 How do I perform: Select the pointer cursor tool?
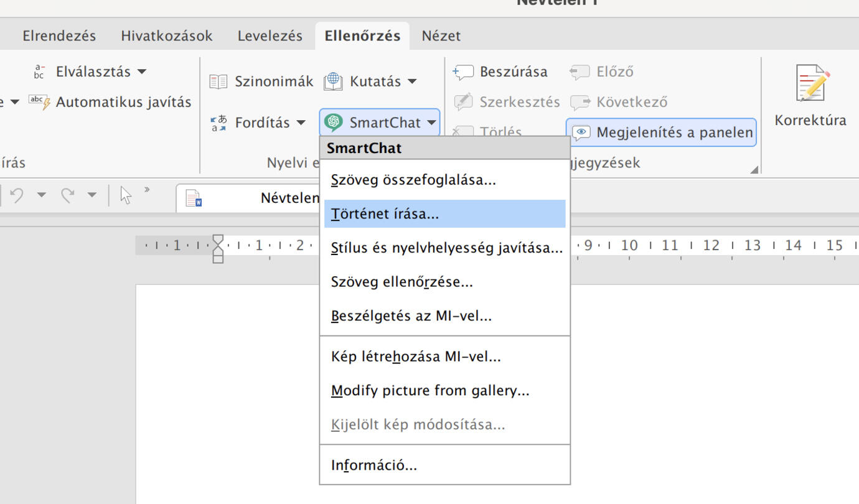(126, 195)
